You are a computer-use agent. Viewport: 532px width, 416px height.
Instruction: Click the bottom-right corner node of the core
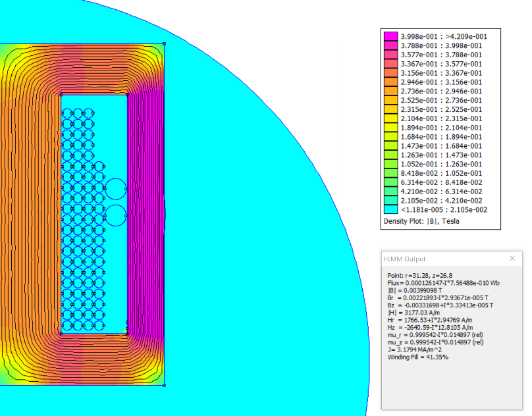pyautogui.click(x=164, y=385)
